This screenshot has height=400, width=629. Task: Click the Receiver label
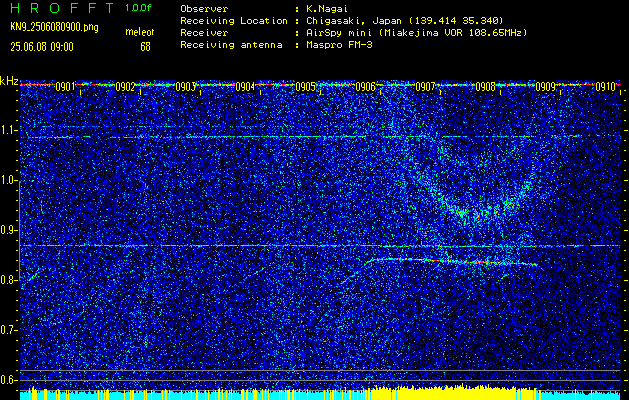tap(204, 33)
